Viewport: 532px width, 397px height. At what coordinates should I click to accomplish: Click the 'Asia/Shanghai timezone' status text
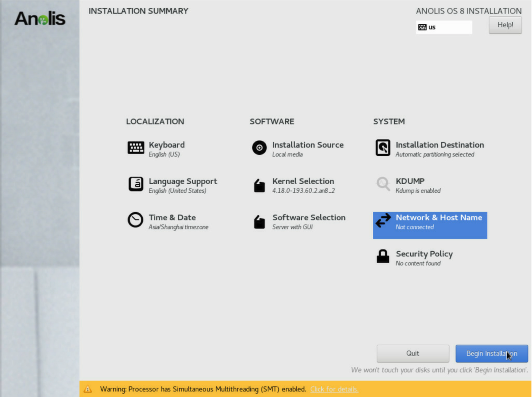pos(179,227)
